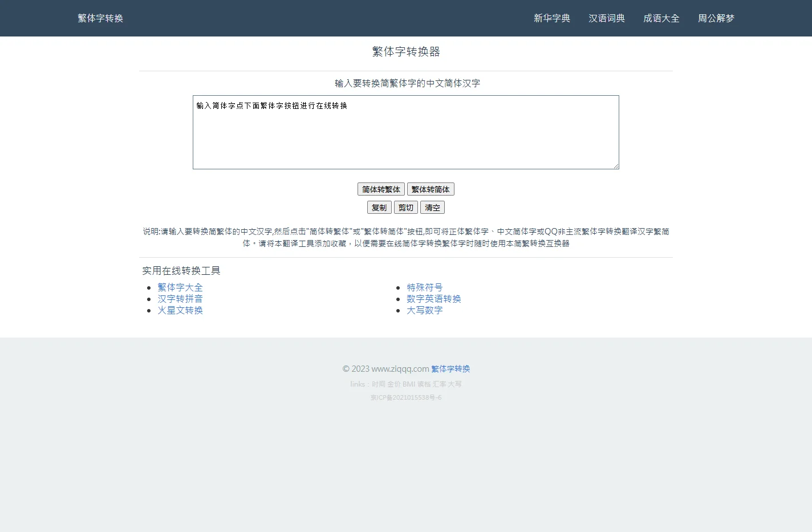Click the 复制 copy button

tap(379, 208)
